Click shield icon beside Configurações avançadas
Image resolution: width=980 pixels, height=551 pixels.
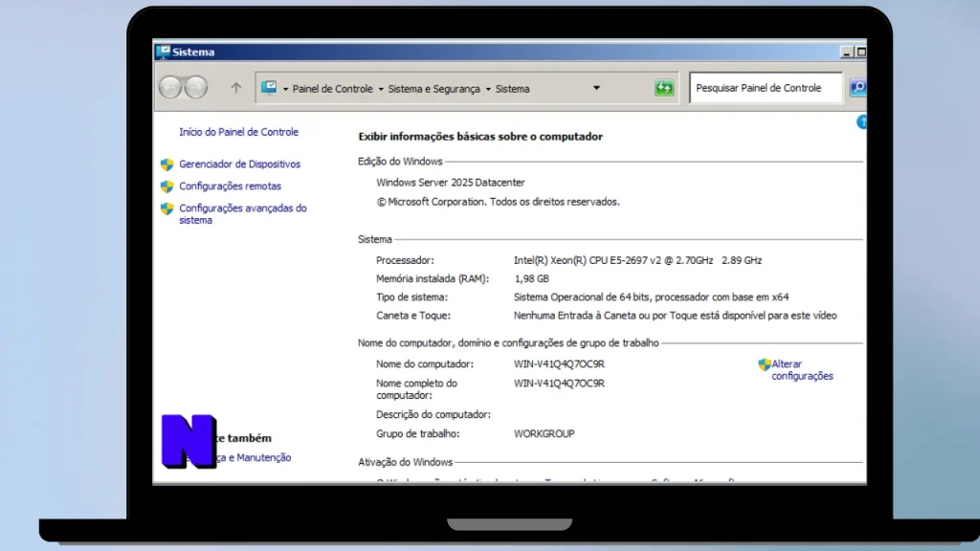pyautogui.click(x=167, y=209)
